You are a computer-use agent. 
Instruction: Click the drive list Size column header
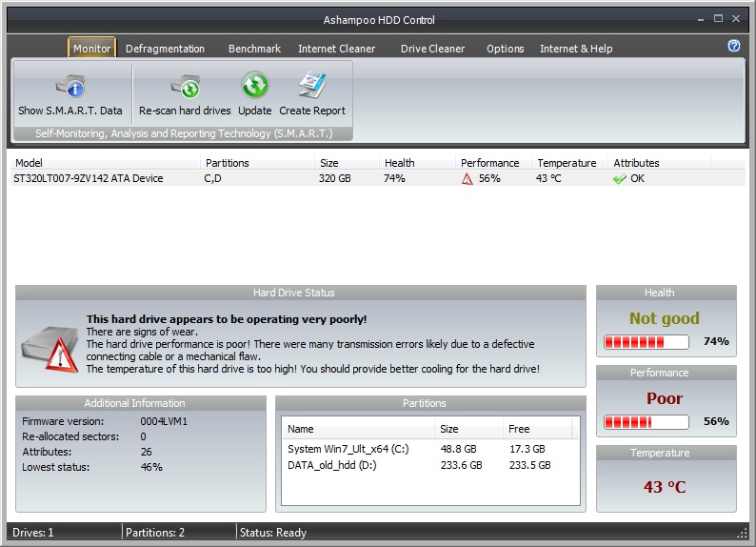pyautogui.click(x=347, y=163)
